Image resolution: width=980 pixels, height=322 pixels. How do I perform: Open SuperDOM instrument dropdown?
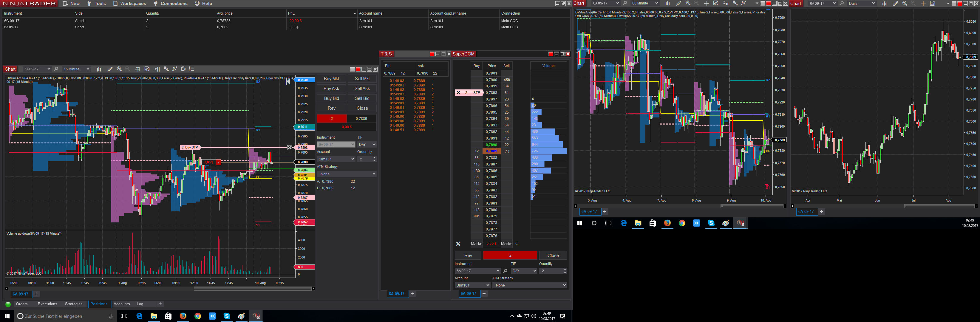(x=478, y=271)
